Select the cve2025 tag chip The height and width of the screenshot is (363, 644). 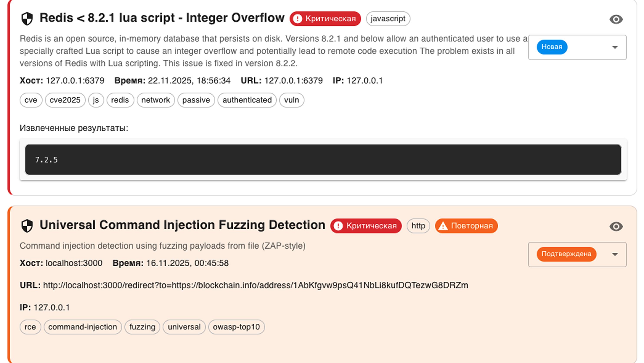[65, 100]
